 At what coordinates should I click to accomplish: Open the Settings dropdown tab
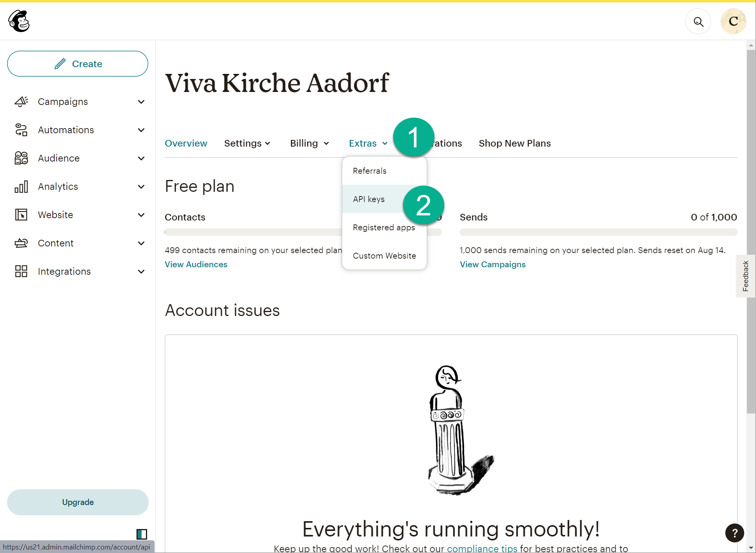(x=247, y=143)
